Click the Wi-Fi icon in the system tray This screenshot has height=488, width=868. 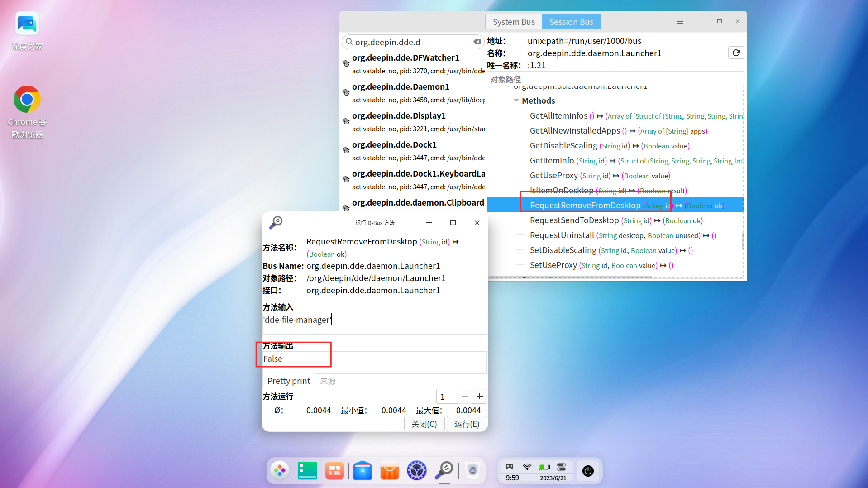pos(527,466)
